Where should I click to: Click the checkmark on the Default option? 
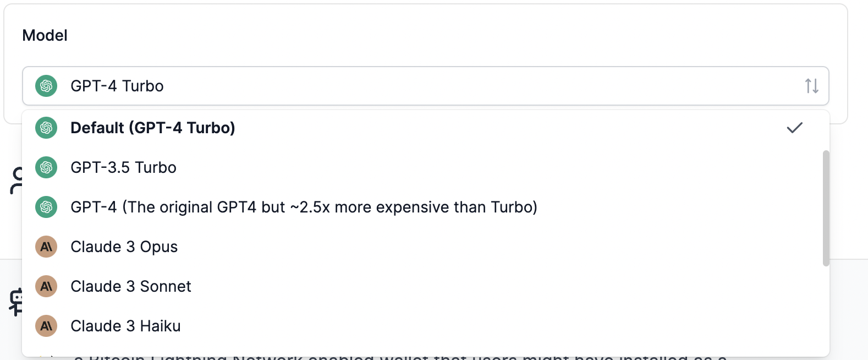pos(794,128)
